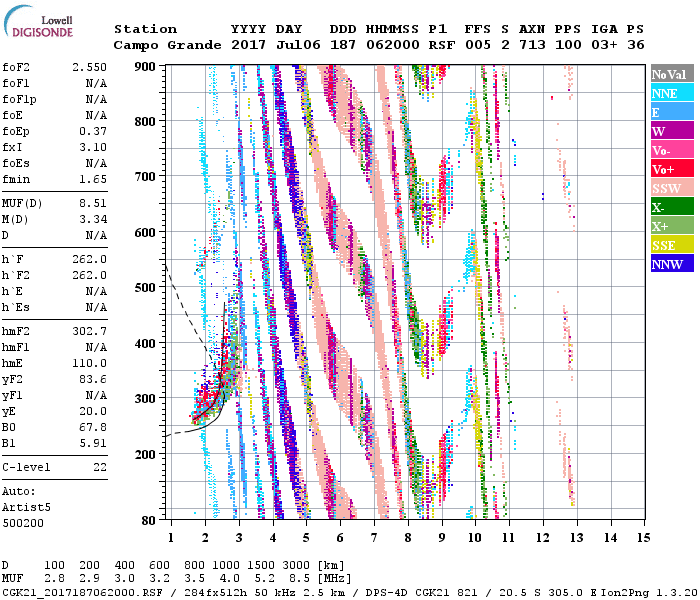Select the NNW blue legend swatch
700x600 pixels.
coord(670,264)
